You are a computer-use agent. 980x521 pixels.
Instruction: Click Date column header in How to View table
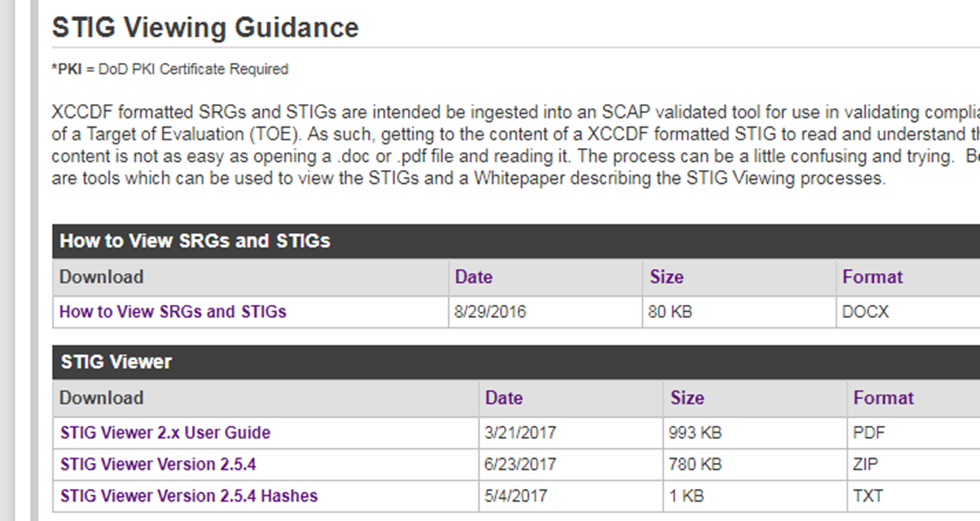(474, 277)
